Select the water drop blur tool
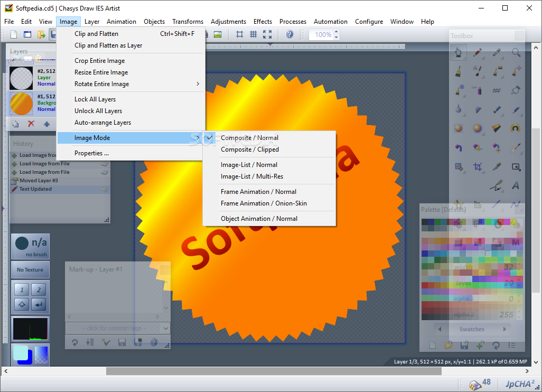 [x=459, y=109]
